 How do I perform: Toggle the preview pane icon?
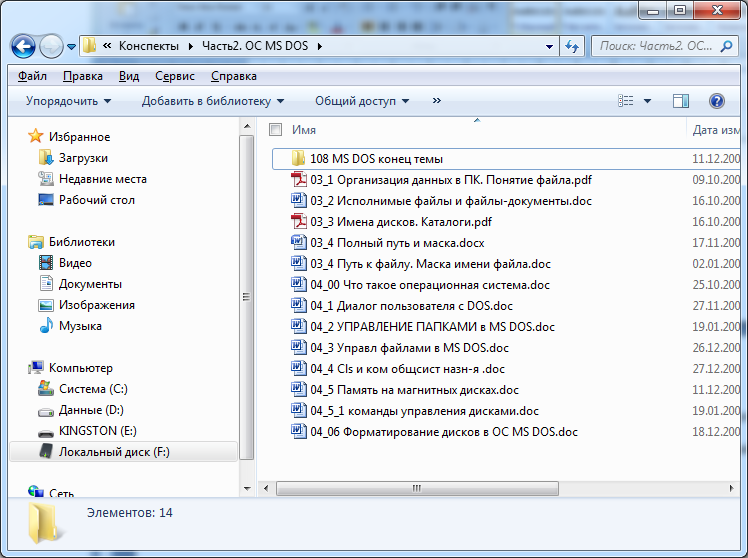681,101
